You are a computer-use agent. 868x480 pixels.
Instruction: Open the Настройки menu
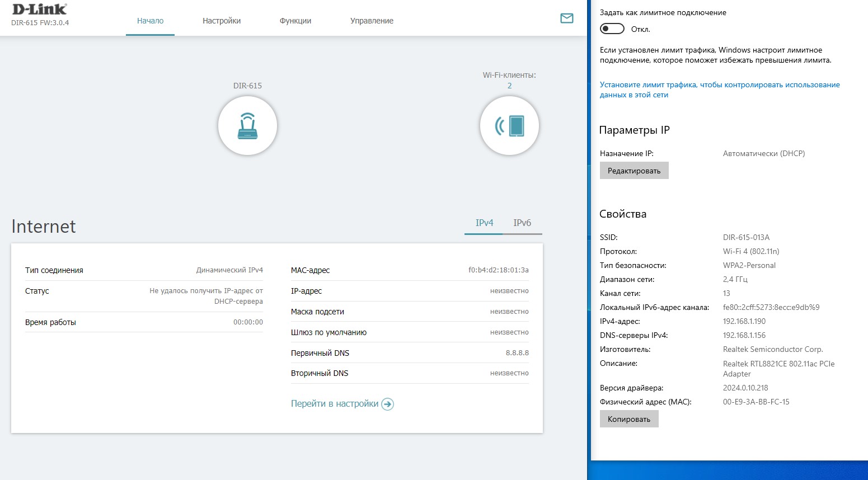tap(222, 21)
